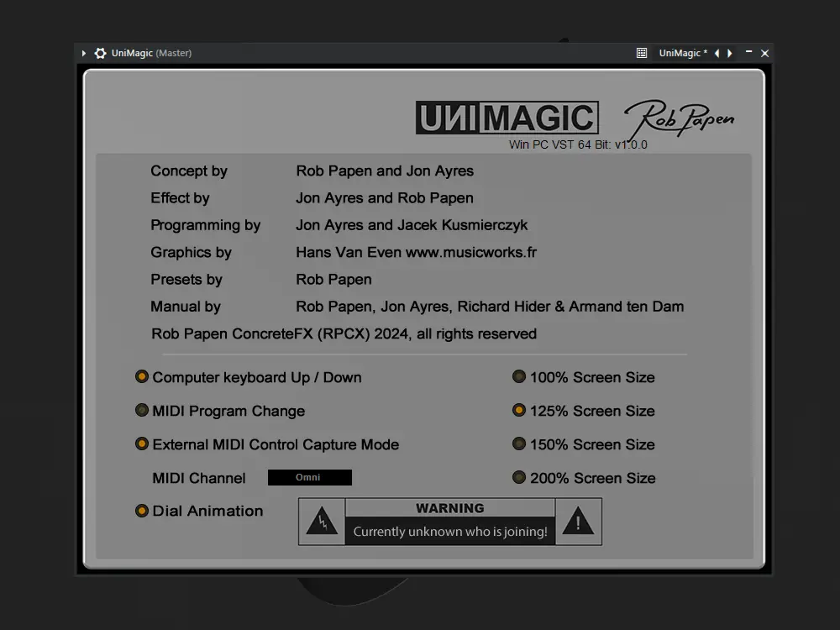The width and height of the screenshot is (840, 630).
Task: Select previous preset arrow in title bar
Action: [717, 53]
